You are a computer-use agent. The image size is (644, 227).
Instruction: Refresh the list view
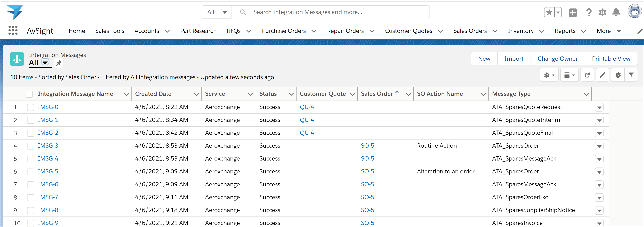click(587, 75)
